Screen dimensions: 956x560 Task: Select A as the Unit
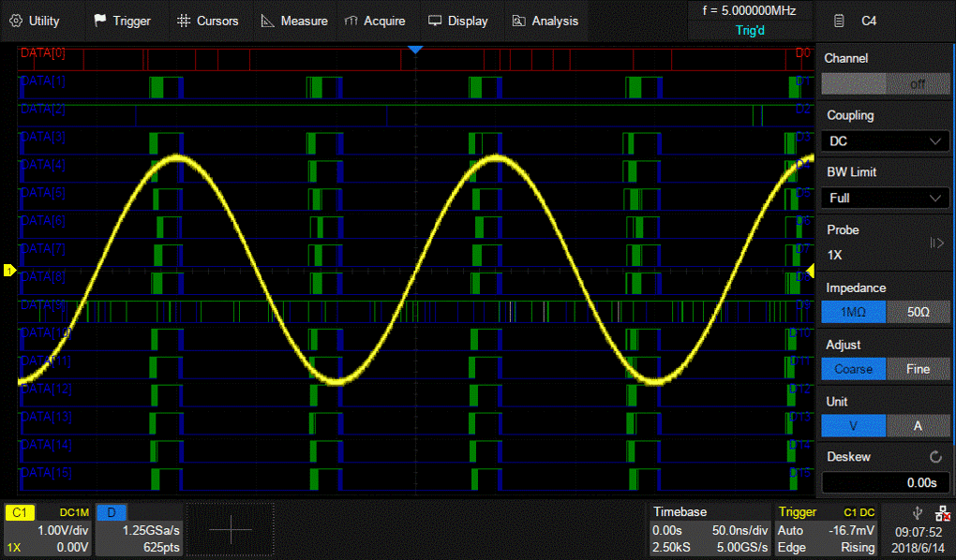[x=918, y=426]
